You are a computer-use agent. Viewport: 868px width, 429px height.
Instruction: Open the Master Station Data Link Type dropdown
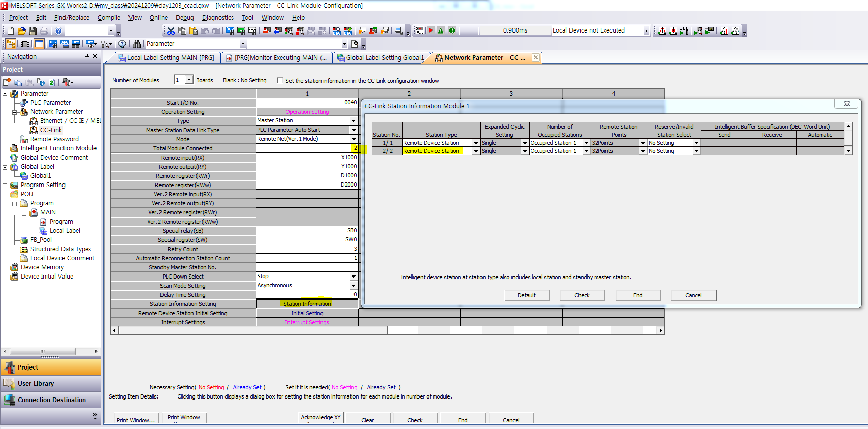354,130
